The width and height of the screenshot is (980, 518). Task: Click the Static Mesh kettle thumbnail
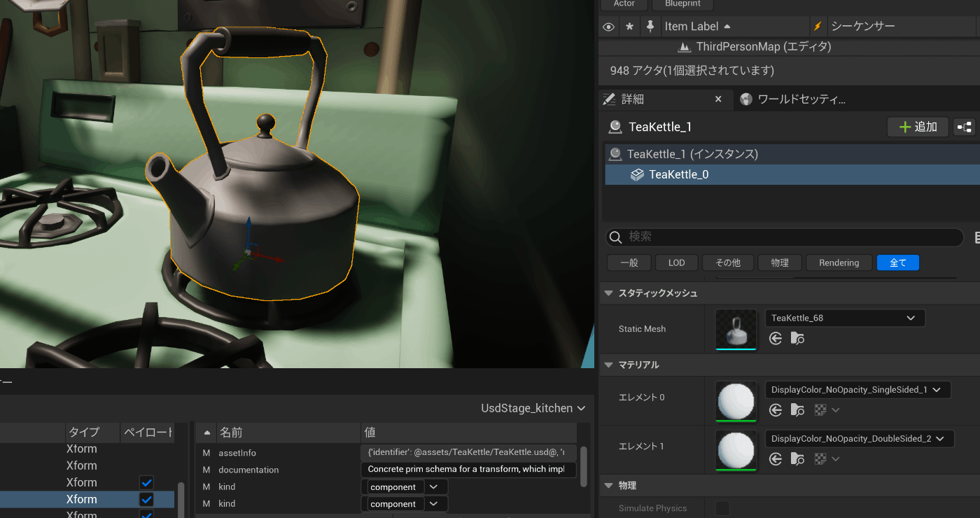click(736, 329)
